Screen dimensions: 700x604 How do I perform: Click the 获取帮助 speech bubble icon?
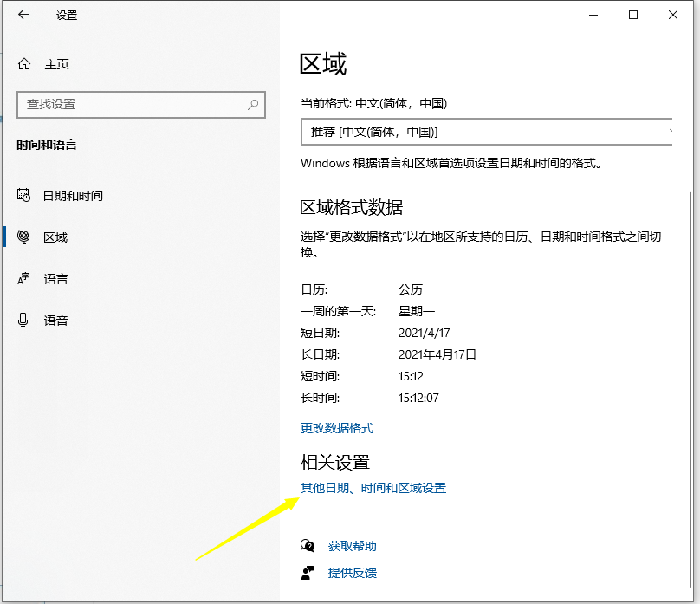coord(308,546)
